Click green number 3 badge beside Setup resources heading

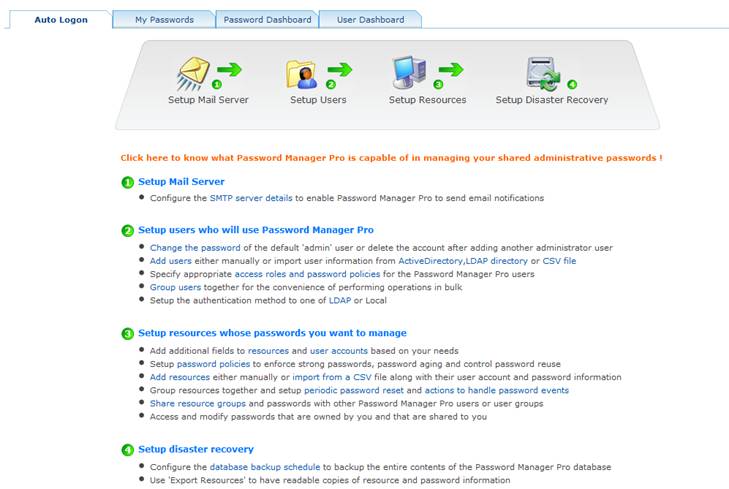pos(127,334)
